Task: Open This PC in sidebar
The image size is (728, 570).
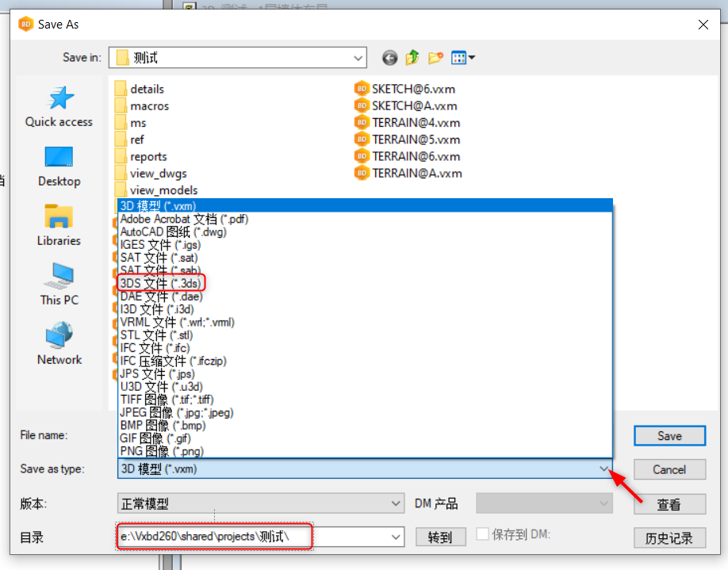Action: [59, 285]
